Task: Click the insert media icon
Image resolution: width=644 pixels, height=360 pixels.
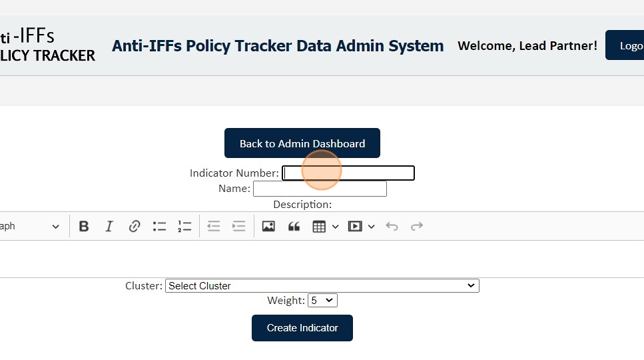Action: (355, 227)
